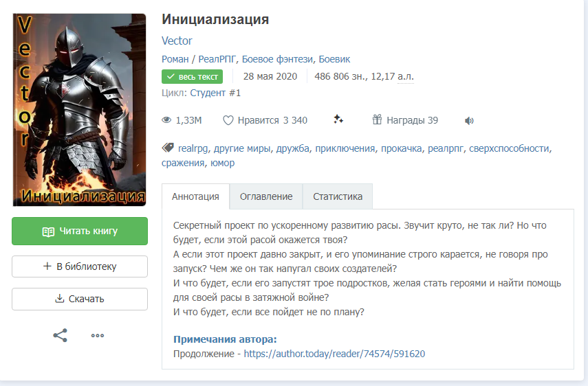Click the gift Награды 39 icon
Image resolution: width=588 pixels, height=386 pixels.
pyautogui.click(x=377, y=120)
